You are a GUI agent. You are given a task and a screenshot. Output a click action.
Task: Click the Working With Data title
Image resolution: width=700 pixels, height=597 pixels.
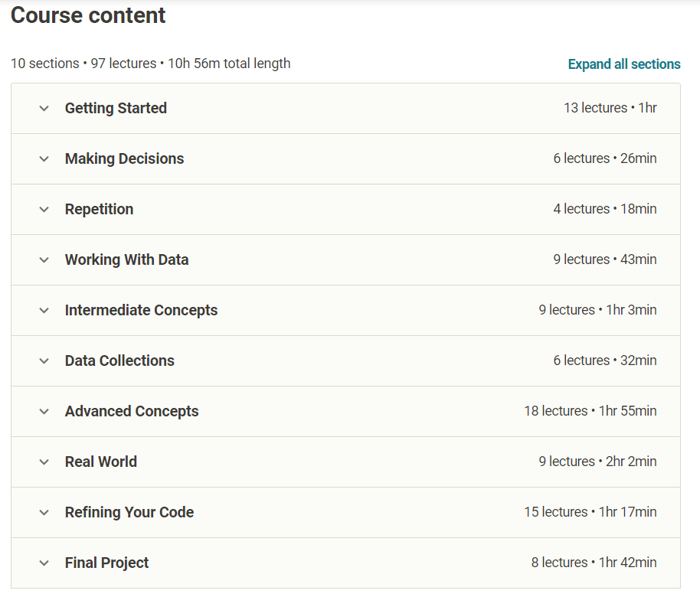126,259
